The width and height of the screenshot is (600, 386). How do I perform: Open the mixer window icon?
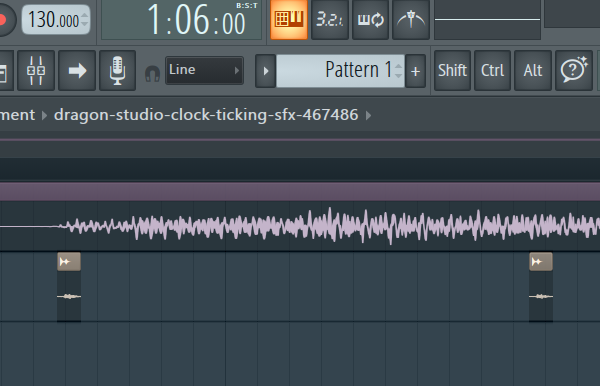coord(36,70)
